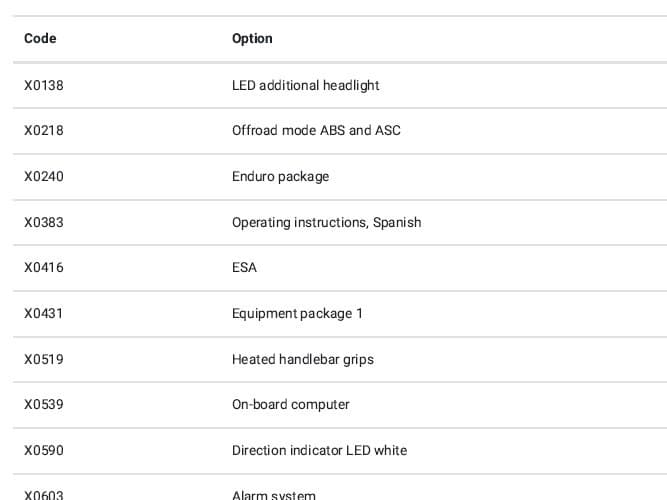Viewport: 667px width, 500px height.
Task: Choose Offroad mode ABS and ASC
Action: [x=316, y=131]
